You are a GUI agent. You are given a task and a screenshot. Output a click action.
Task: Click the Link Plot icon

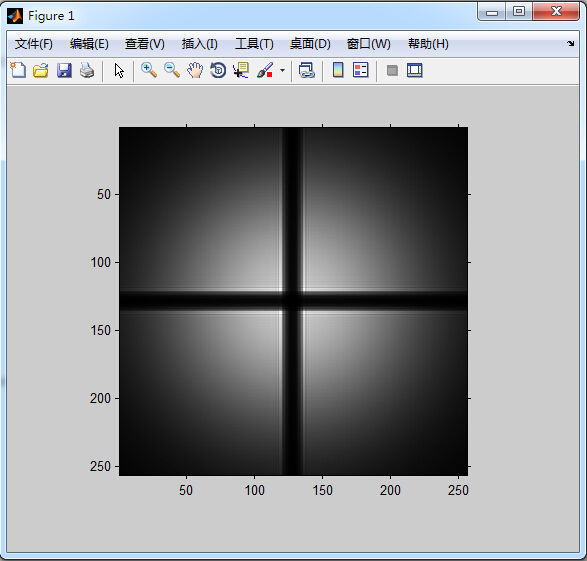[x=307, y=70]
